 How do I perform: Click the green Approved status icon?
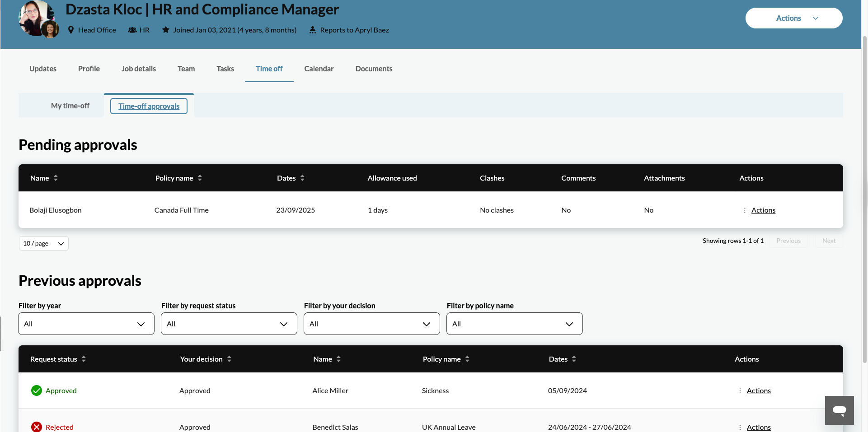(37, 390)
